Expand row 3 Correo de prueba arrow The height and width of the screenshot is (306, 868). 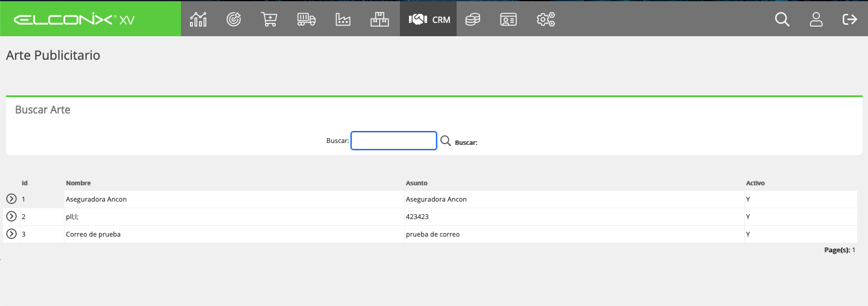click(11, 234)
